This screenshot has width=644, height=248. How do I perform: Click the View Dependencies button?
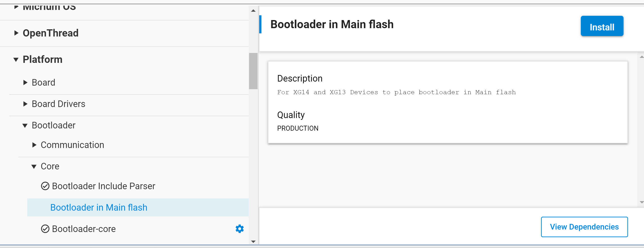pyautogui.click(x=584, y=227)
